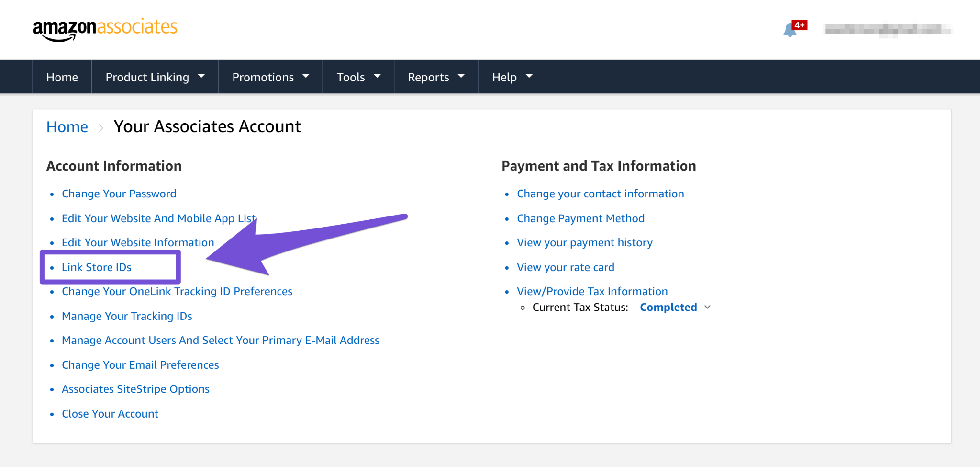980x467 pixels.
Task: Open View/Provide Tax Information link
Action: click(592, 291)
